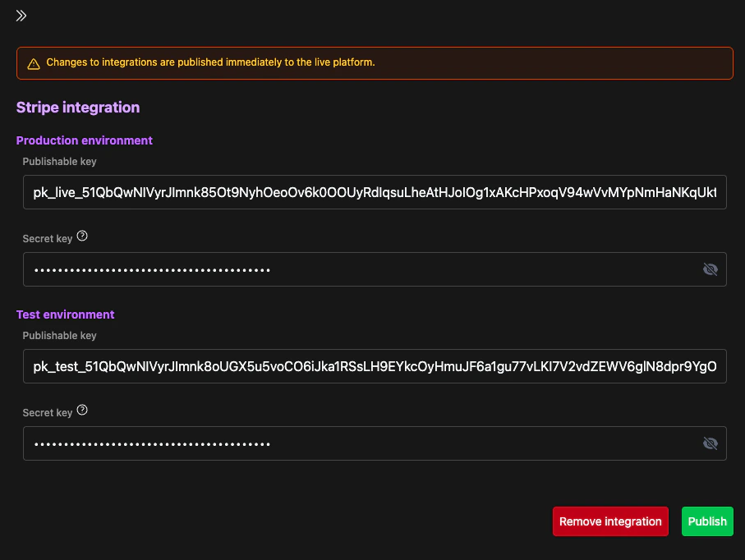Select the Production environment heading
The width and height of the screenshot is (745, 560).
click(84, 140)
